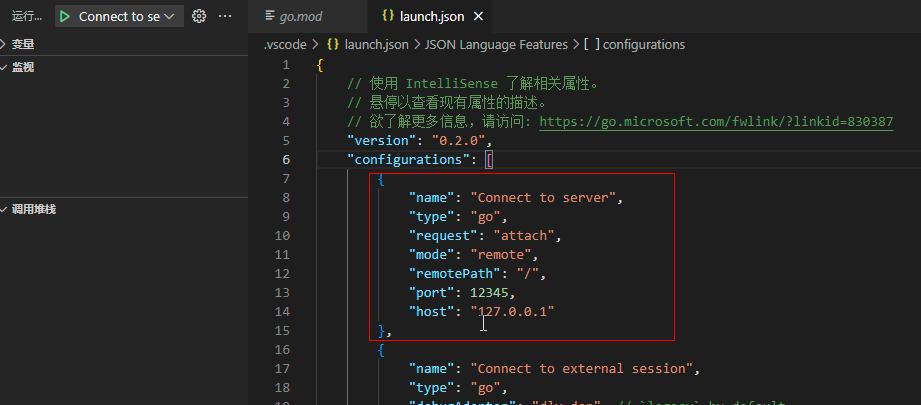Image resolution: width=921 pixels, height=405 pixels.
Task: Click line number 6 in the gutter
Action: click(286, 160)
